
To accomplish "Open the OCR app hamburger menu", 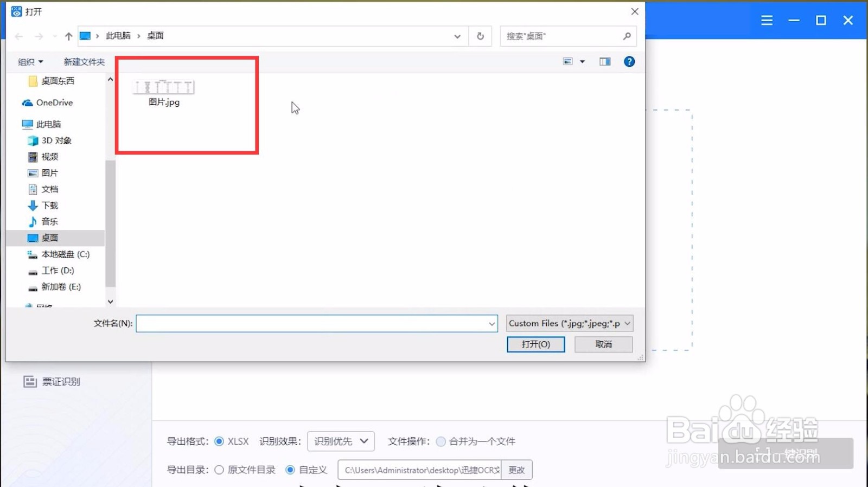I will coord(767,21).
